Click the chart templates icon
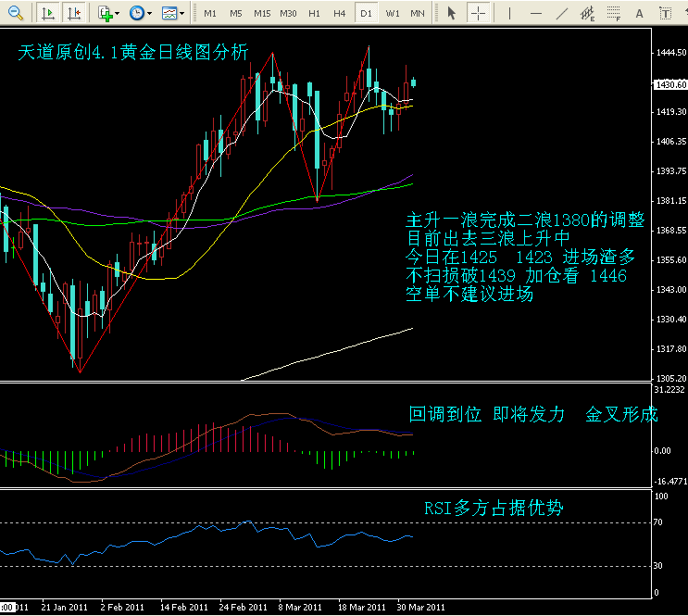 tap(169, 13)
